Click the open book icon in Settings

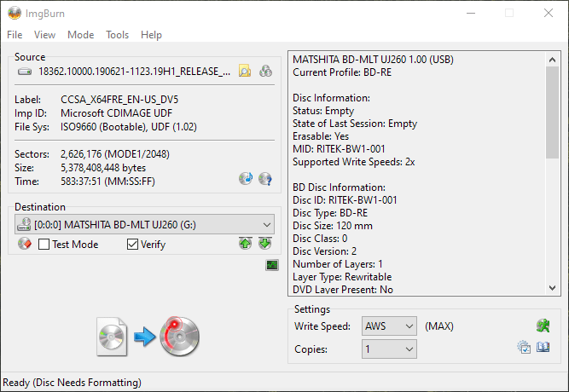543,348
